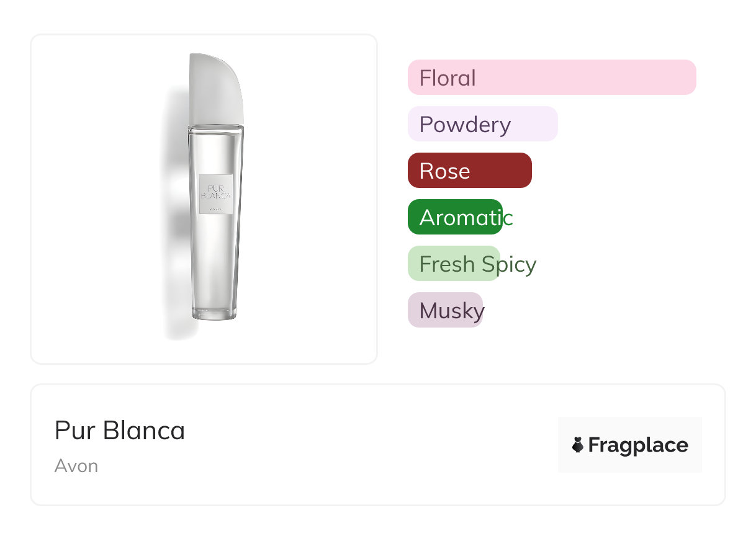Click the Avon brand name

click(76, 466)
